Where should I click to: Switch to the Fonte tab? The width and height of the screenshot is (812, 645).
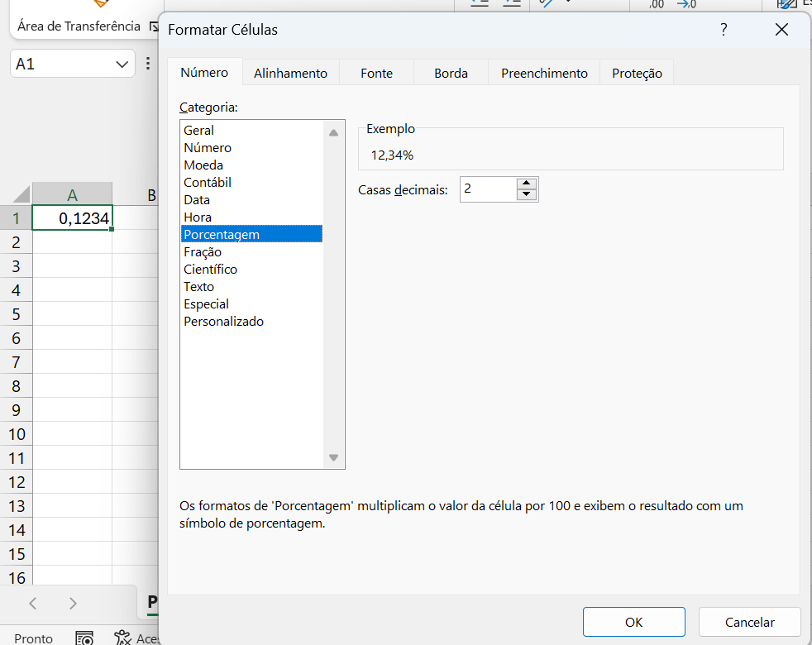coord(376,73)
